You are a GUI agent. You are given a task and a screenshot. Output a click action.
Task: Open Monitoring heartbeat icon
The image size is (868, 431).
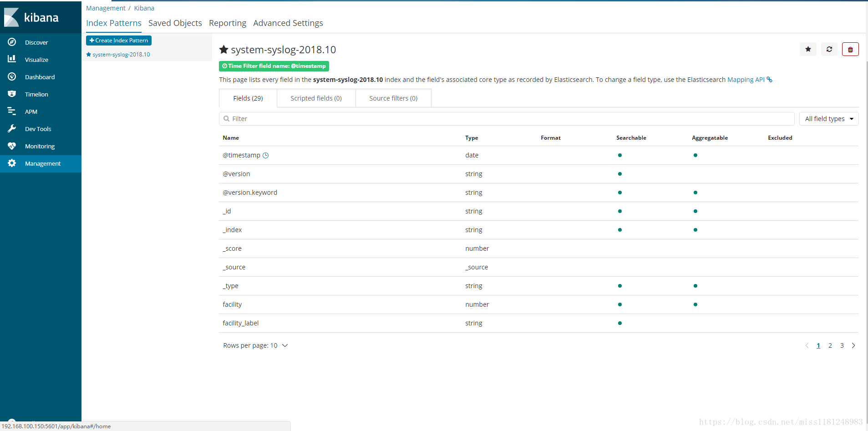point(12,146)
